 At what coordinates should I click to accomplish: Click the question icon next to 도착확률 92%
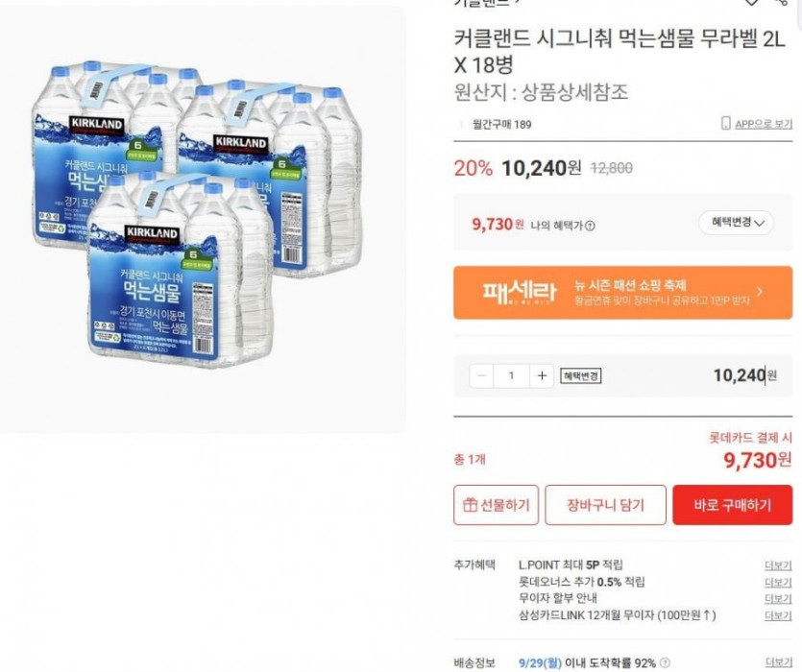coord(665,662)
